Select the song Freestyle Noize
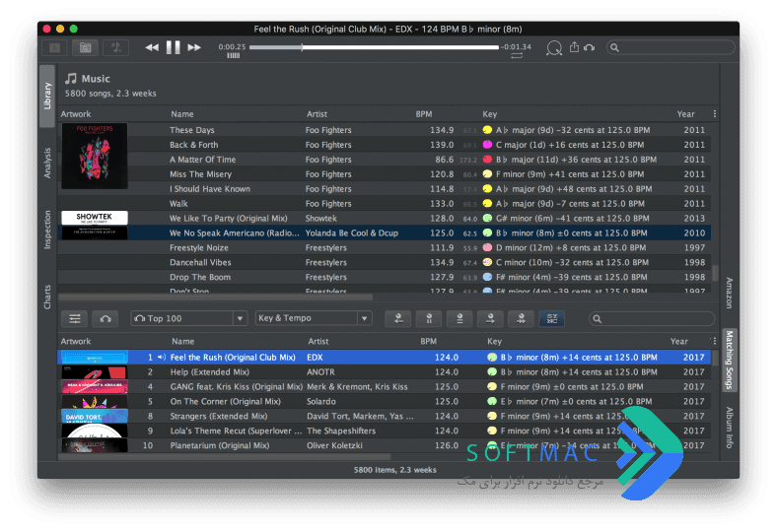This screenshot has width=777, height=532. 384,247
